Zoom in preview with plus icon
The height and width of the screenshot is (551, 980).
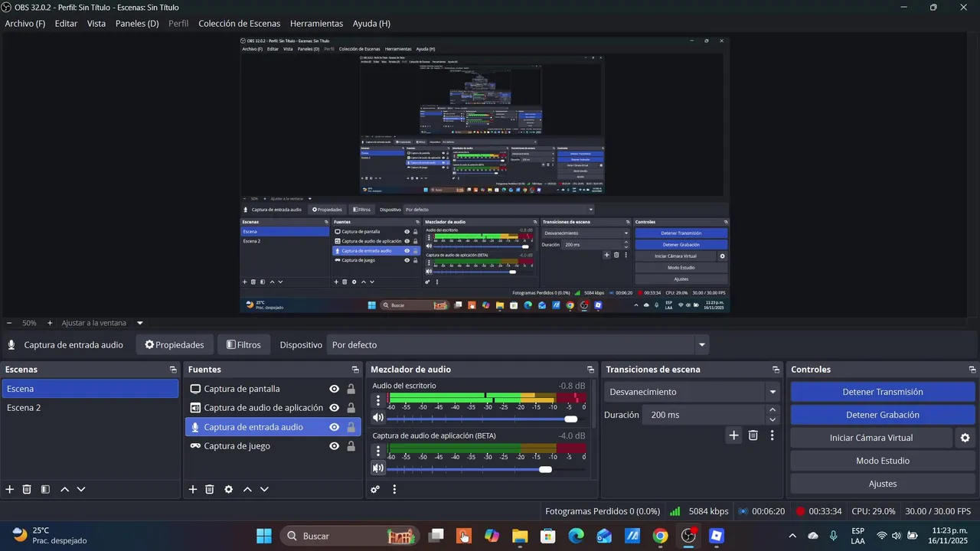coord(50,323)
